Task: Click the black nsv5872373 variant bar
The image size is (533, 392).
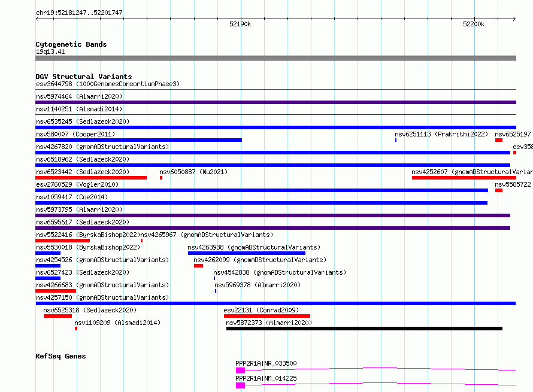Action: (364, 329)
